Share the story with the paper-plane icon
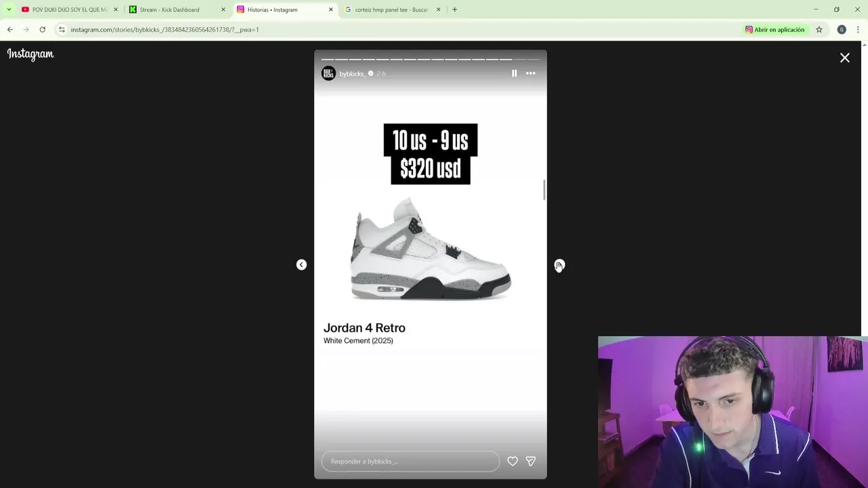Image resolution: width=868 pixels, height=488 pixels. (x=531, y=461)
